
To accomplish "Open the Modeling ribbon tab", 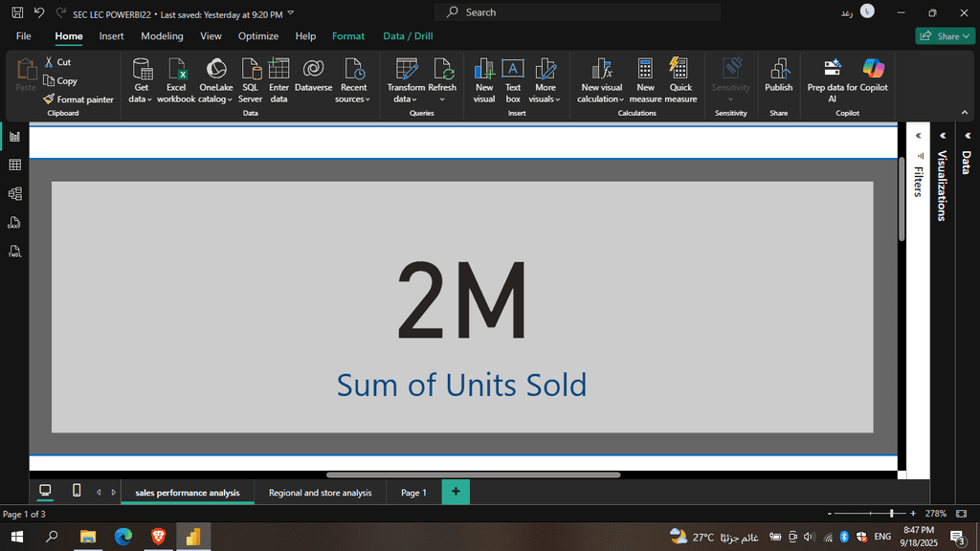I will point(162,36).
